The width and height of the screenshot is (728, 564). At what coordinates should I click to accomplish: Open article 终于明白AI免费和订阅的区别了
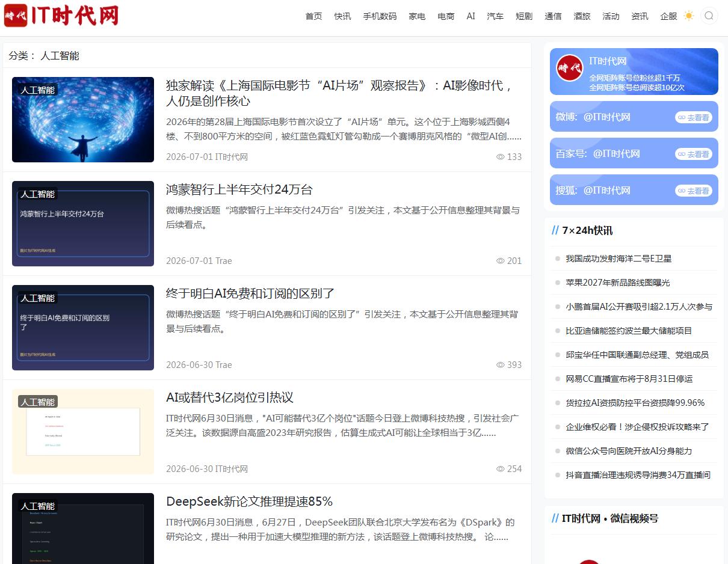pyautogui.click(x=250, y=293)
